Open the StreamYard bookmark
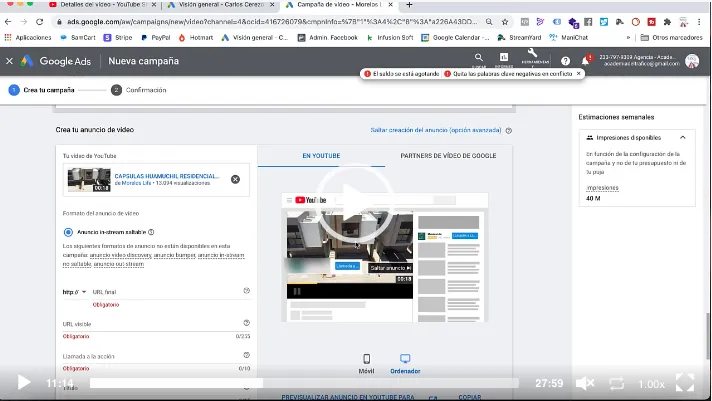Viewport: 712px width, 401px height. point(519,38)
